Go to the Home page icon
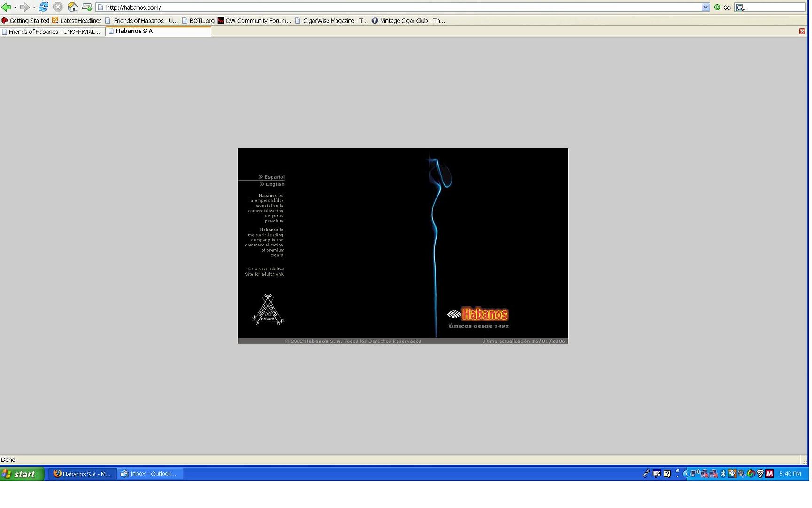The height and width of the screenshot is (508, 812). click(x=72, y=7)
